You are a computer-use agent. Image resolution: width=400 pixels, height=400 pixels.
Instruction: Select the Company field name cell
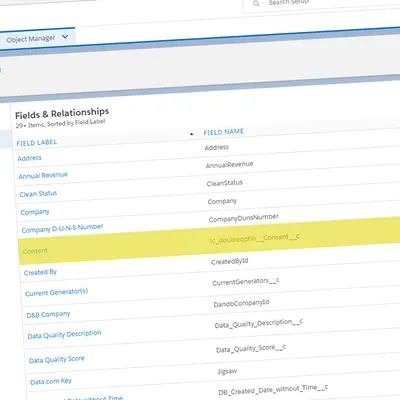[222, 201]
